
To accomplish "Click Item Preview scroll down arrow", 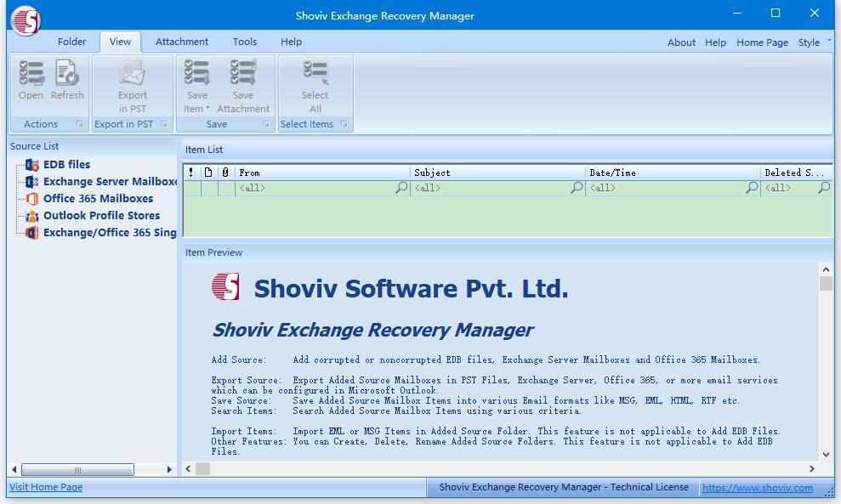I will (x=826, y=454).
